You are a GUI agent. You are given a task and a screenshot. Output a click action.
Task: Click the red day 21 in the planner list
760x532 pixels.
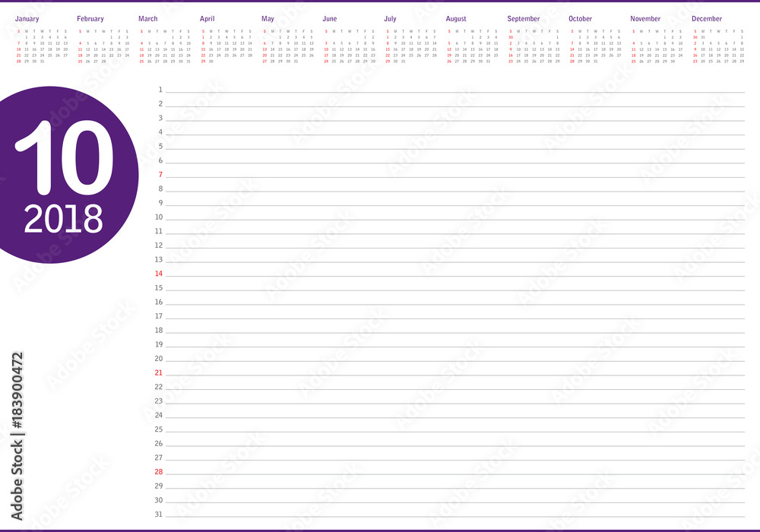[x=159, y=372]
